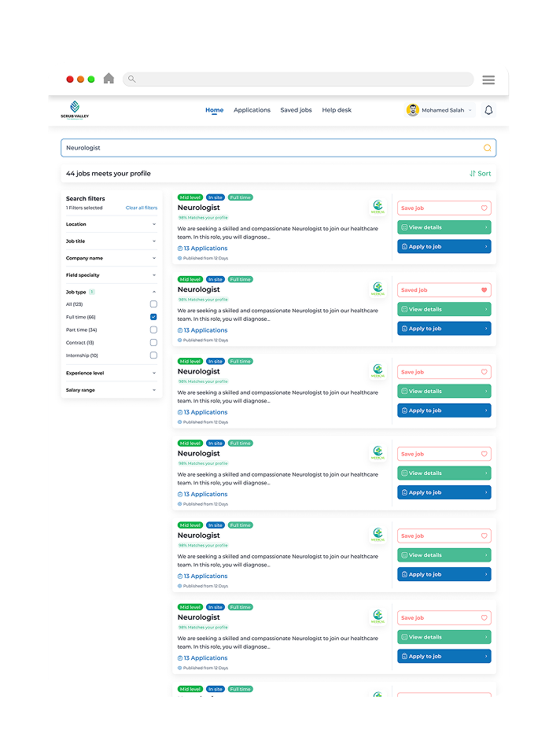Click the browser home icon
The height and width of the screenshot is (755, 560).
[x=109, y=79]
